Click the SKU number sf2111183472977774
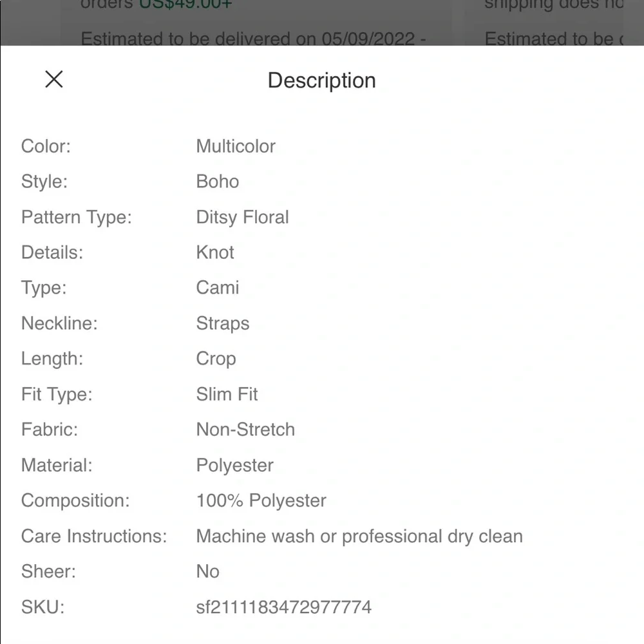 click(x=283, y=607)
